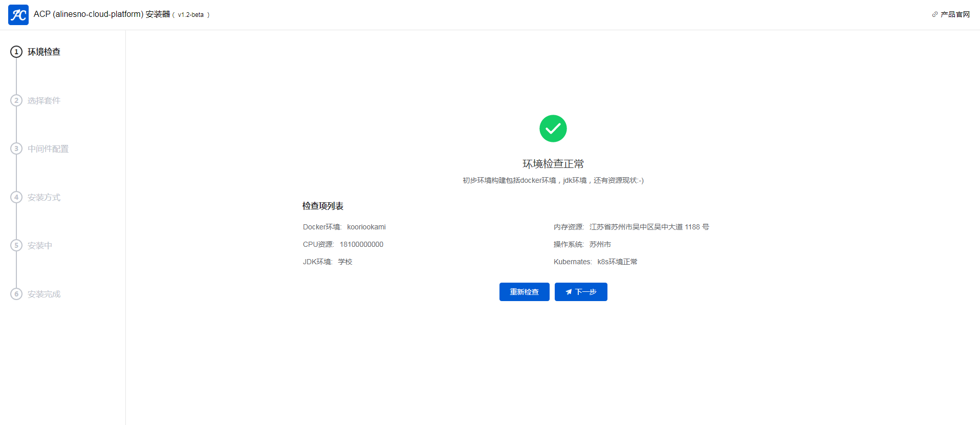
Task: Proceed with the 下一步 button
Action: tap(581, 292)
